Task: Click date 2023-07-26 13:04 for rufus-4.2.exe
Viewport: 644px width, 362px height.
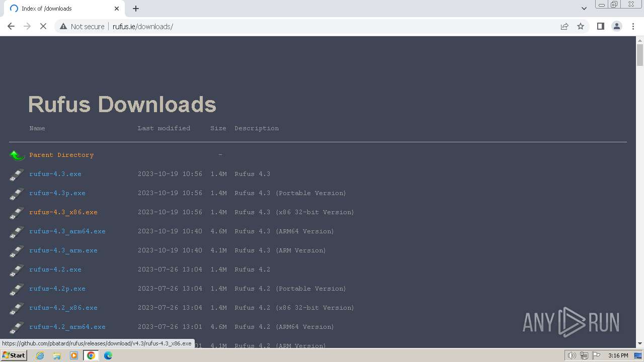Action: 170,269
